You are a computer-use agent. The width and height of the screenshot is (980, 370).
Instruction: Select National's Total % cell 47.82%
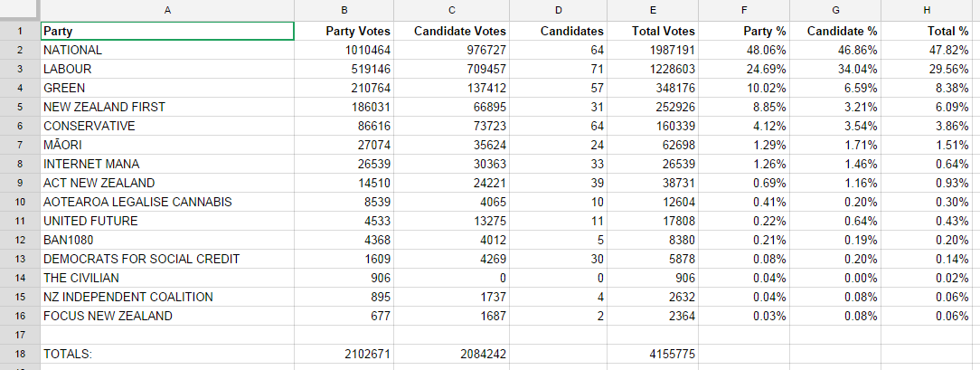[x=928, y=51]
